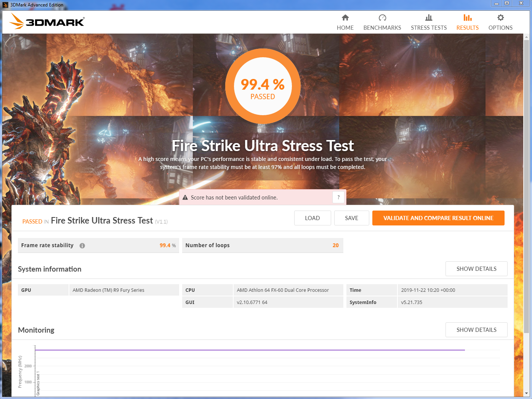Click the Monitoring heading

tap(36, 330)
